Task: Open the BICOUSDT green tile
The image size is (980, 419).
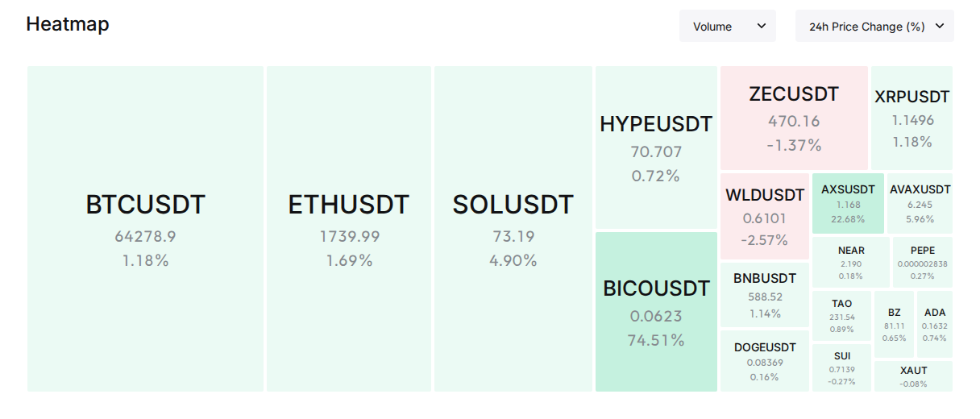Action: (x=656, y=312)
